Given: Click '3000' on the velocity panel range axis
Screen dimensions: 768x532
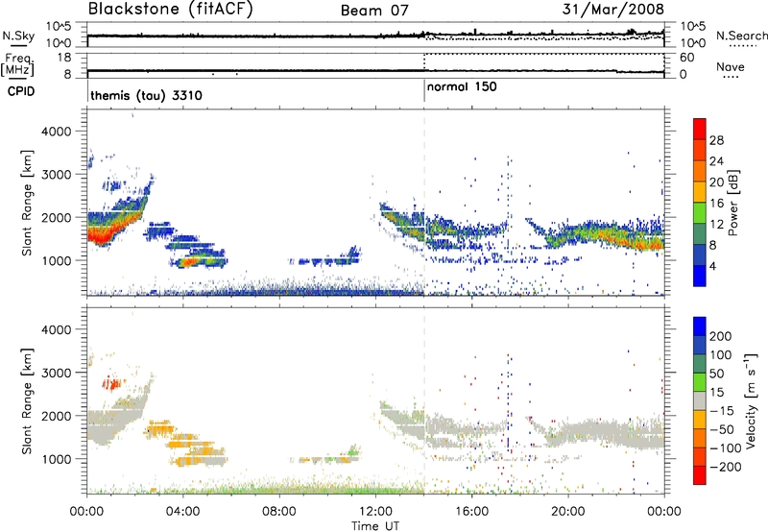Looking at the screenshot, I should tap(56, 373).
